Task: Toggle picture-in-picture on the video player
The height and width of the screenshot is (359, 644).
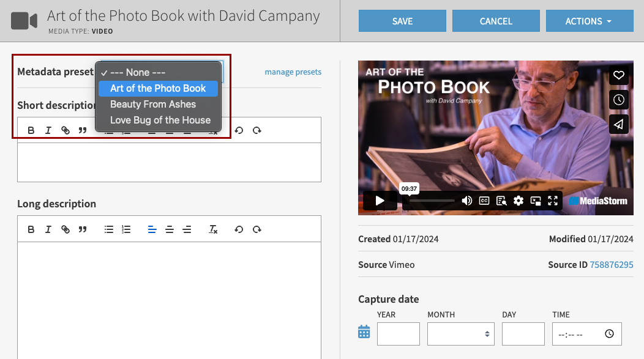Action: click(536, 201)
